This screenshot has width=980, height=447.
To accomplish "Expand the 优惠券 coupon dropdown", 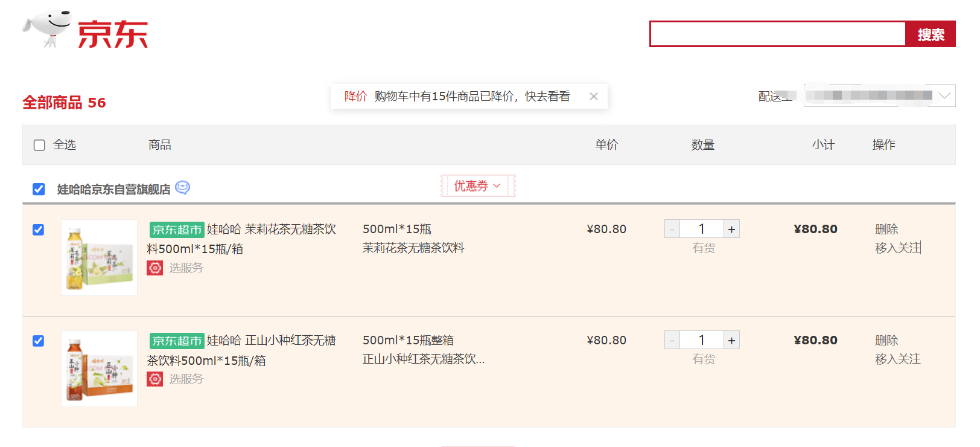I will coord(478,186).
